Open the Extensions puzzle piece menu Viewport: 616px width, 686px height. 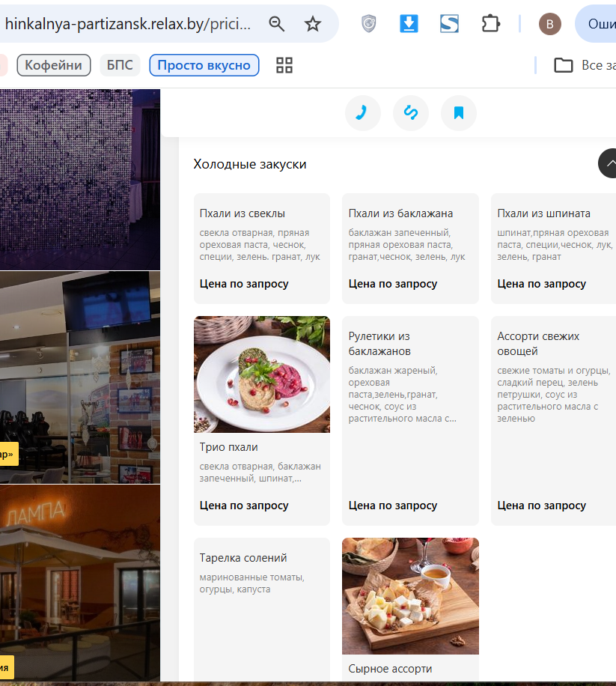490,24
